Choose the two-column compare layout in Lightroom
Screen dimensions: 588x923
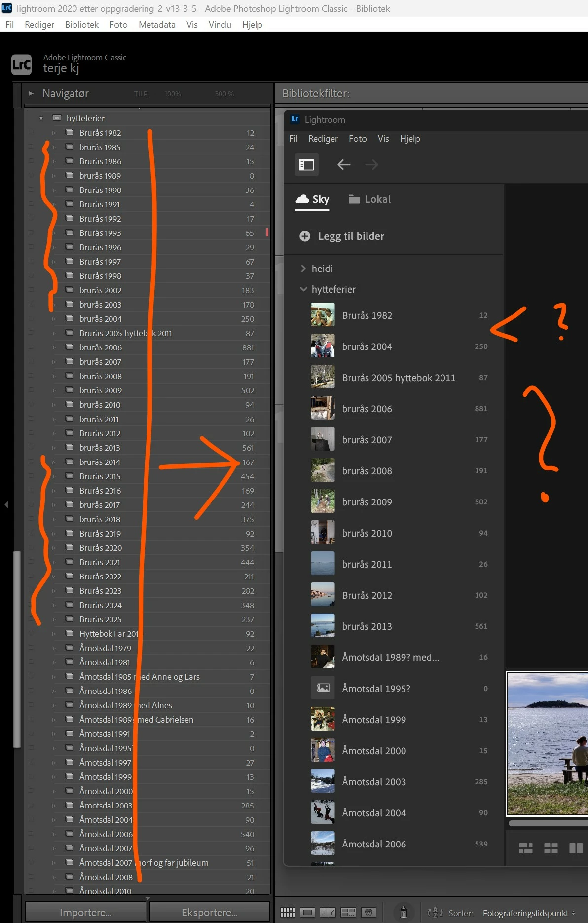pos(576,848)
